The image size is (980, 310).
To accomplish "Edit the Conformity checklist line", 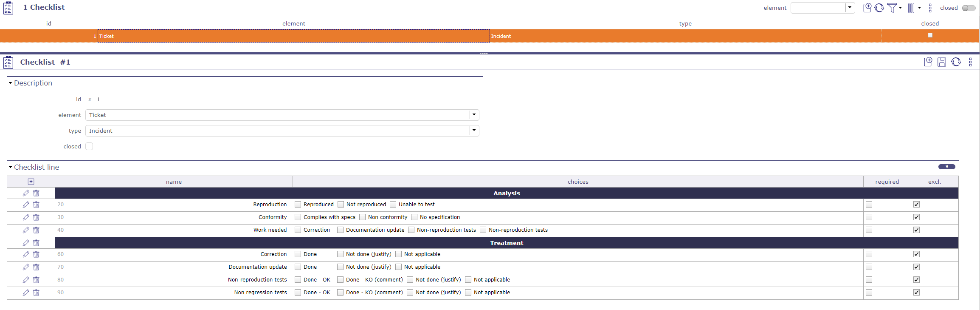I will (x=26, y=217).
